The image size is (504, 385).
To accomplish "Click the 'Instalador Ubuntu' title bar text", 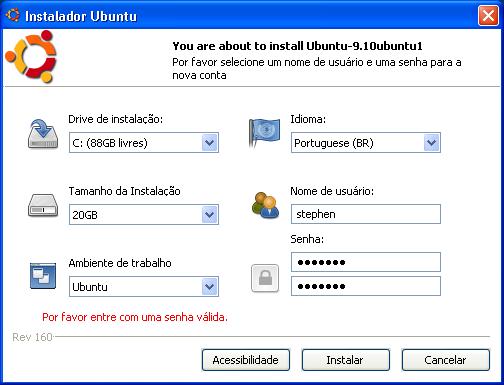I will pos(81,16).
